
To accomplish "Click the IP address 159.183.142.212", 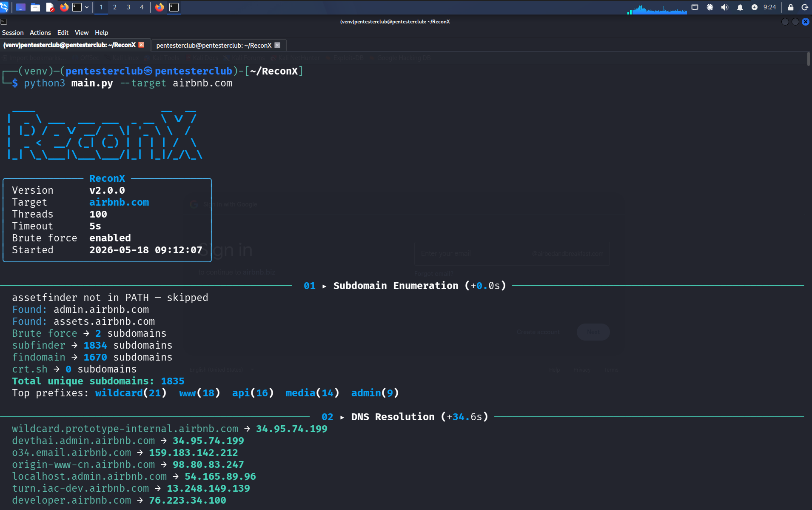I will [194, 453].
